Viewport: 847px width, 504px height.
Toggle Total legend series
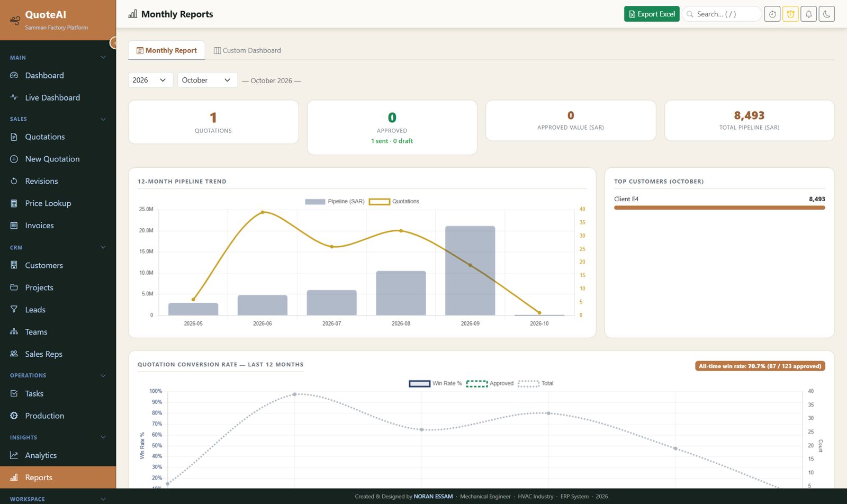click(536, 384)
